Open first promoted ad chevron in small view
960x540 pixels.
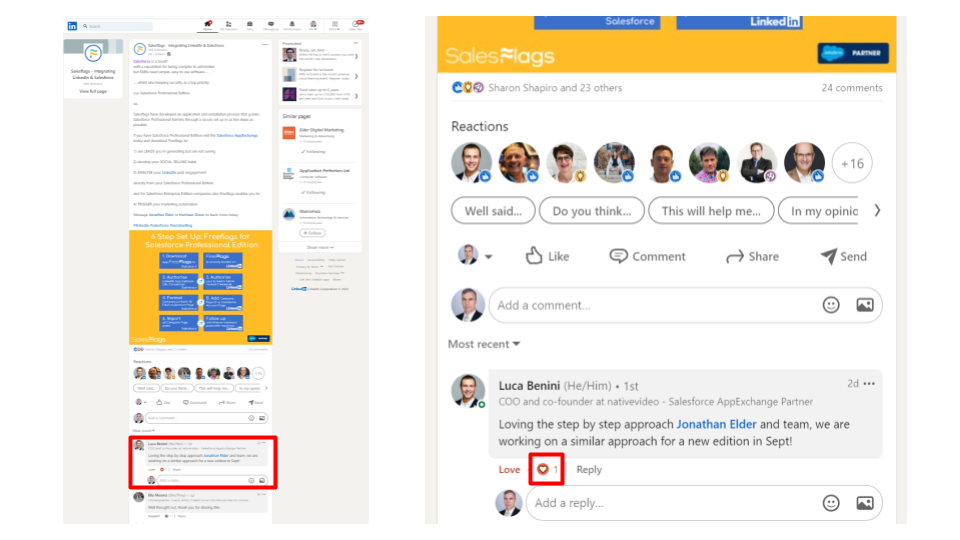click(356, 56)
